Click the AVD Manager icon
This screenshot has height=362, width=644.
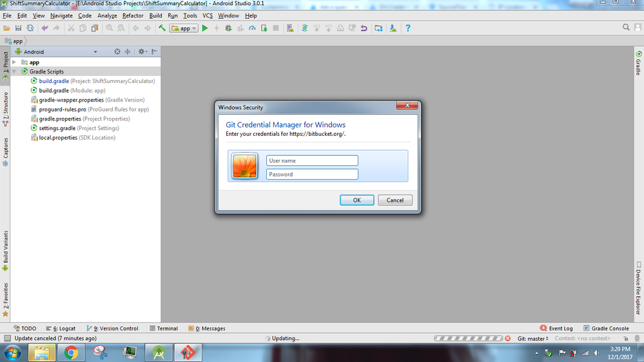290,28
